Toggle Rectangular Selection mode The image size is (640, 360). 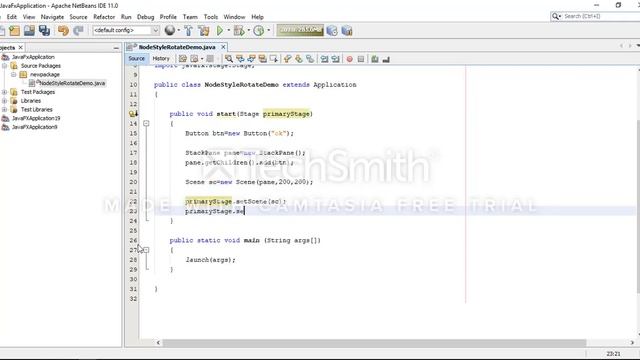pyautogui.click(x=273, y=59)
